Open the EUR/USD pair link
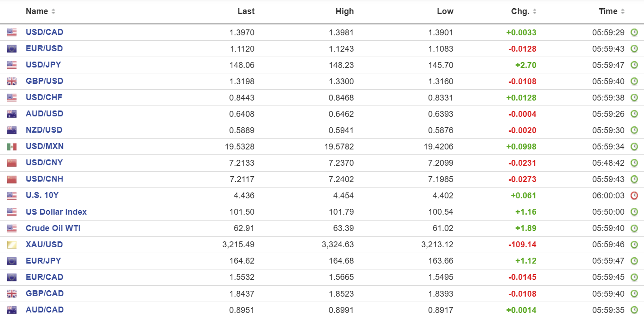Image resolution: width=644 pixels, height=317 pixels. [x=44, y=48]
